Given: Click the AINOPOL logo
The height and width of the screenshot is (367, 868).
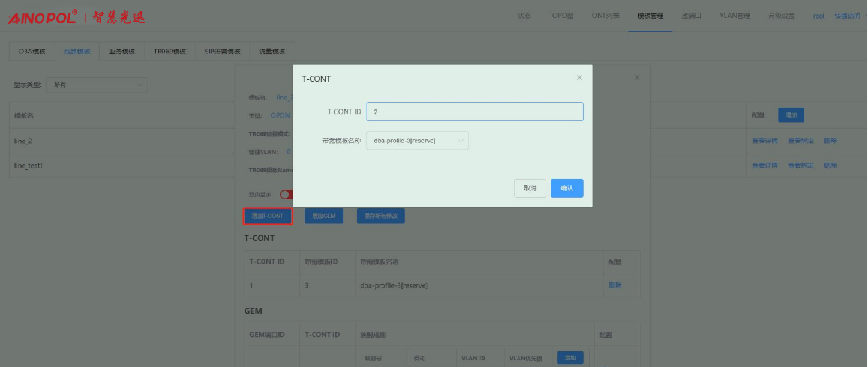Looking at the screenshot, I should [43, 17].
